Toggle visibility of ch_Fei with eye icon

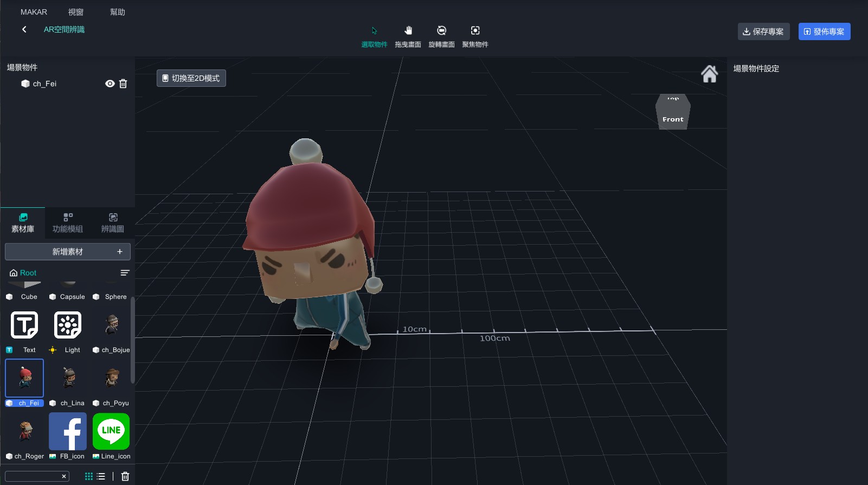coord(110,84)
